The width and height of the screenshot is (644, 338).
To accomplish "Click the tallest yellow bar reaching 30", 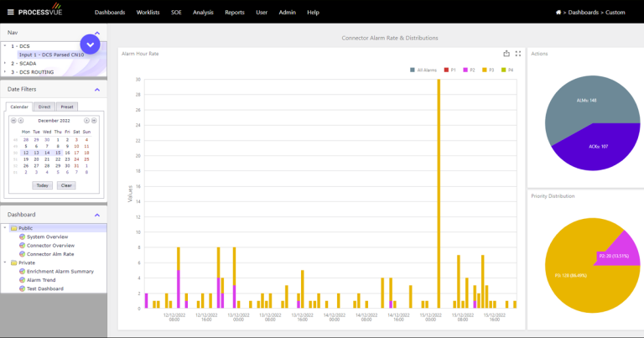I will pyautogui.click(x=439, y=194).
